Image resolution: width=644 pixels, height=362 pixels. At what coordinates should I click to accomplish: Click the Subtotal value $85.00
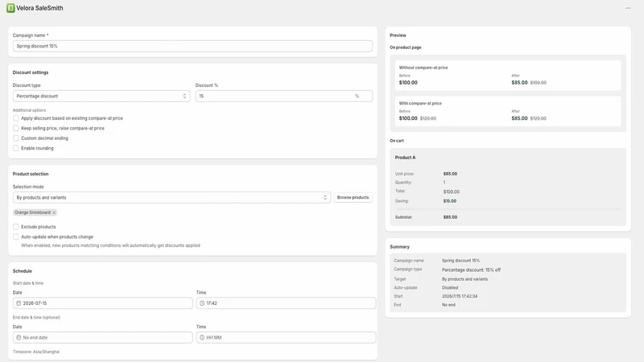(x=450, y=217)
